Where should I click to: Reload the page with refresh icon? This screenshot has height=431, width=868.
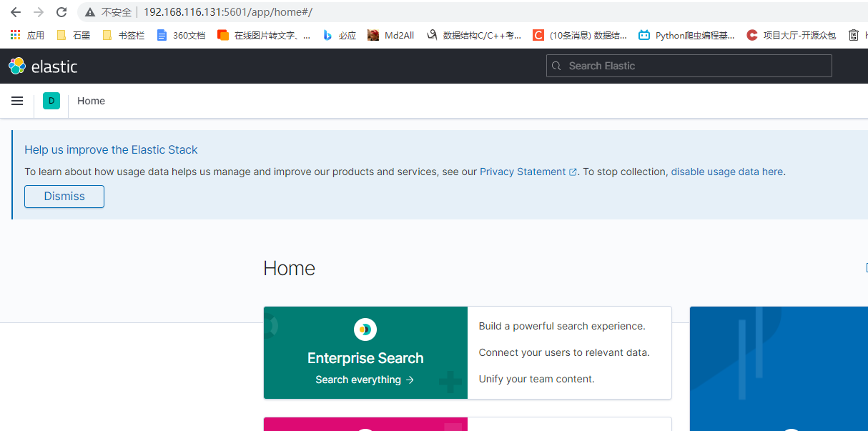click(61, 12)
